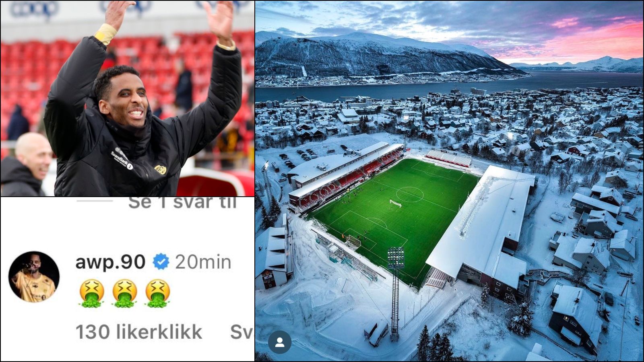Click the first vomiting emoji
The height and width of the screenshot is (362, 644).
92,294
